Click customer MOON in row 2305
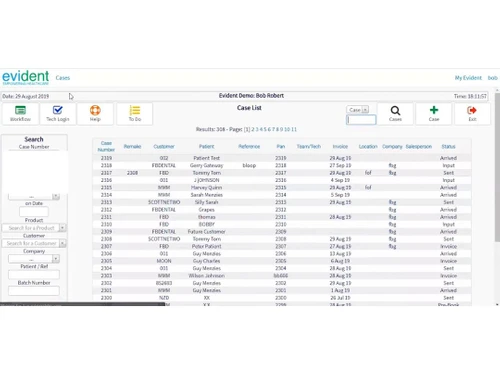Viewport: 500px width, 375px height. 164,261
